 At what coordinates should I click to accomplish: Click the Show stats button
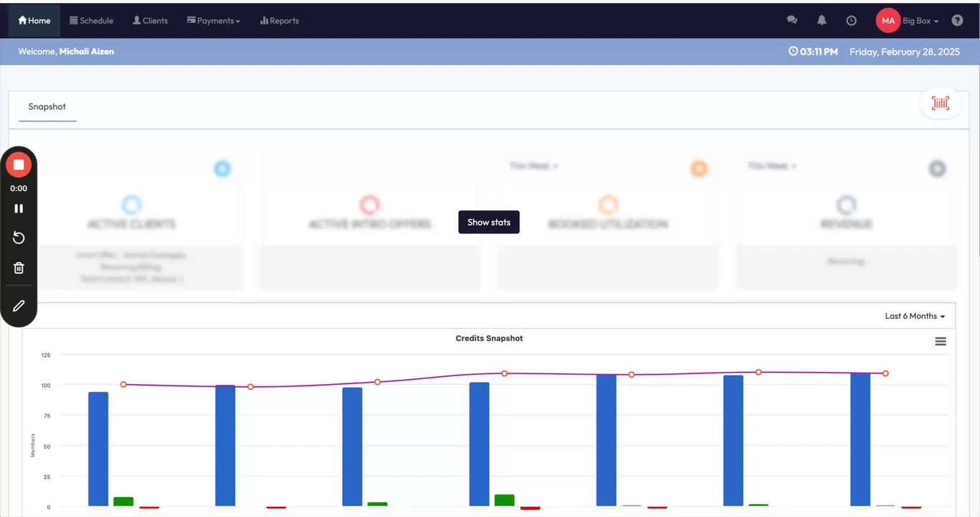(x=489, y=222)
